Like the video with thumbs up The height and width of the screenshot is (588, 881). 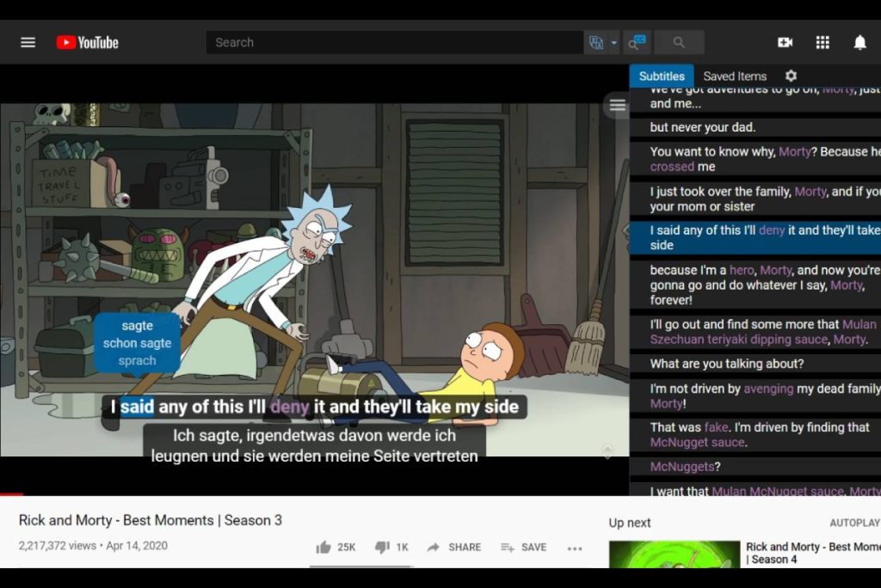click(x=323, y=547)
